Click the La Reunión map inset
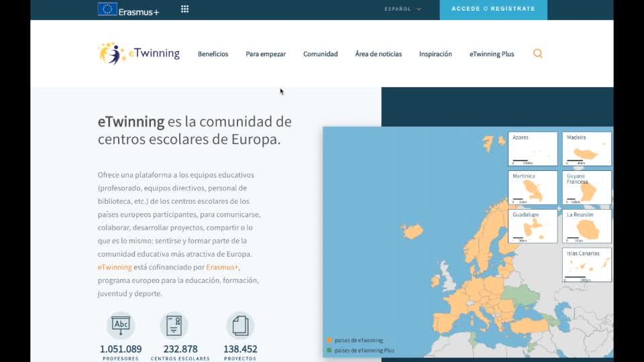Image resolution: width=644 pixels, height=362 pixels. [x=587, y=226]
